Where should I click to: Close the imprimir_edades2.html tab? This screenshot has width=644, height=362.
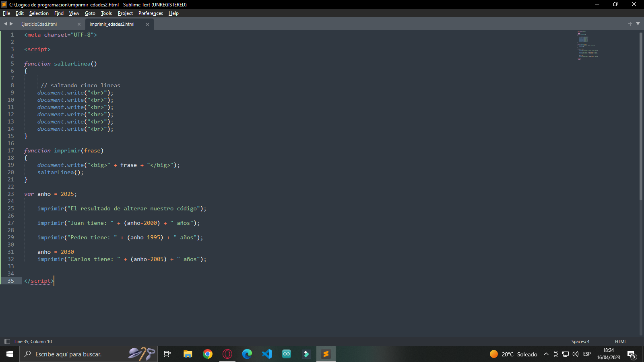pos(147,24)
